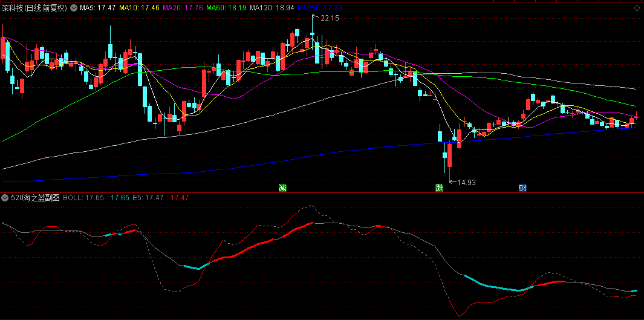The width and height of the screenshot is (644, 320).
Task: Expand the 520海之蓝副图 indicator dropdown arrow
Action: [5, 198]
